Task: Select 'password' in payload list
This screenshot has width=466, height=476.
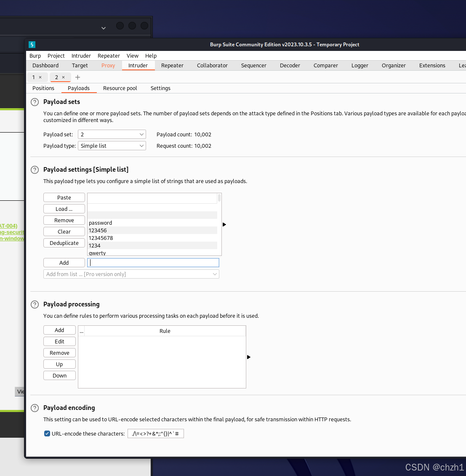Action: [152, 223]
